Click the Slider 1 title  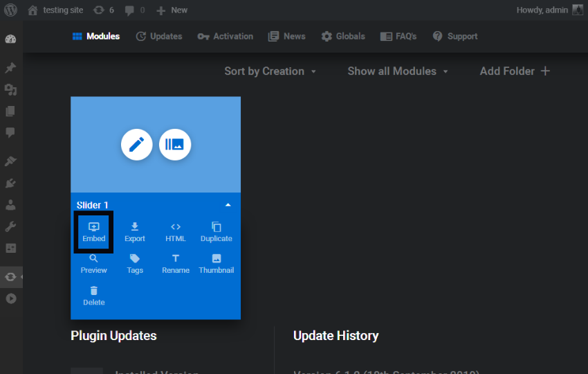click(92, 205)
